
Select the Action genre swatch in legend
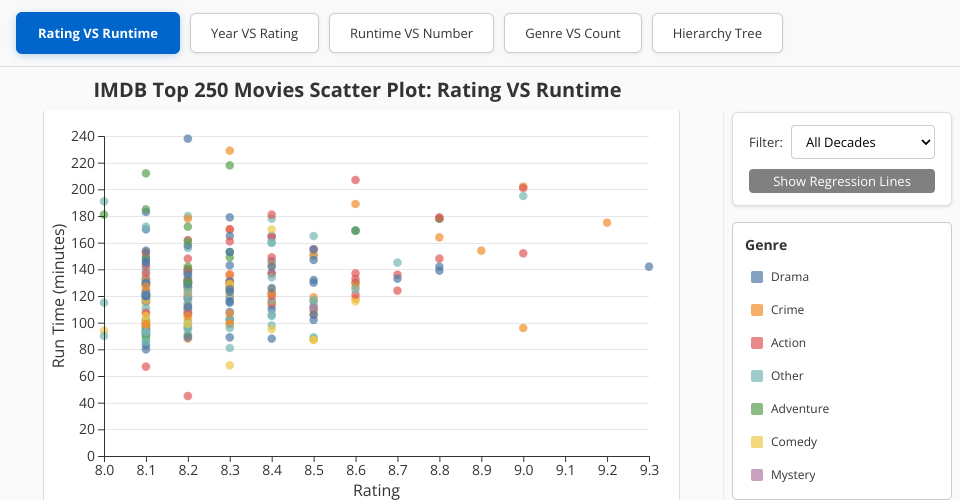[x=757, y=343]
